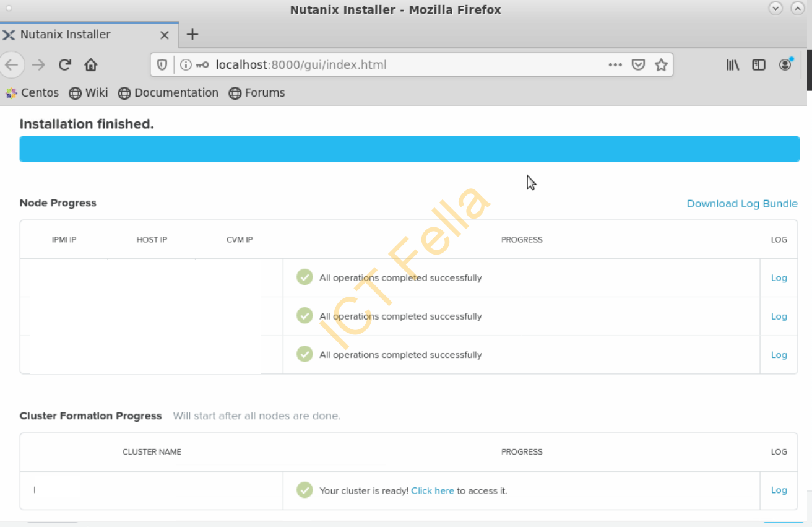
Task: Open the Documentation bookmark
Action: [168, 93]
